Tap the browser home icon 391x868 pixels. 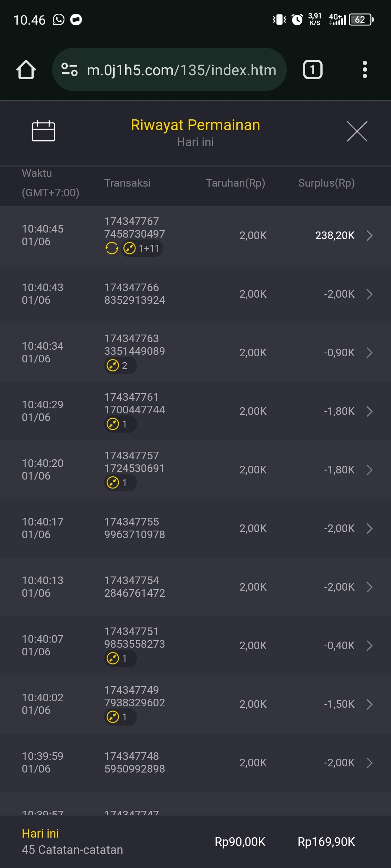click(26, 69)
